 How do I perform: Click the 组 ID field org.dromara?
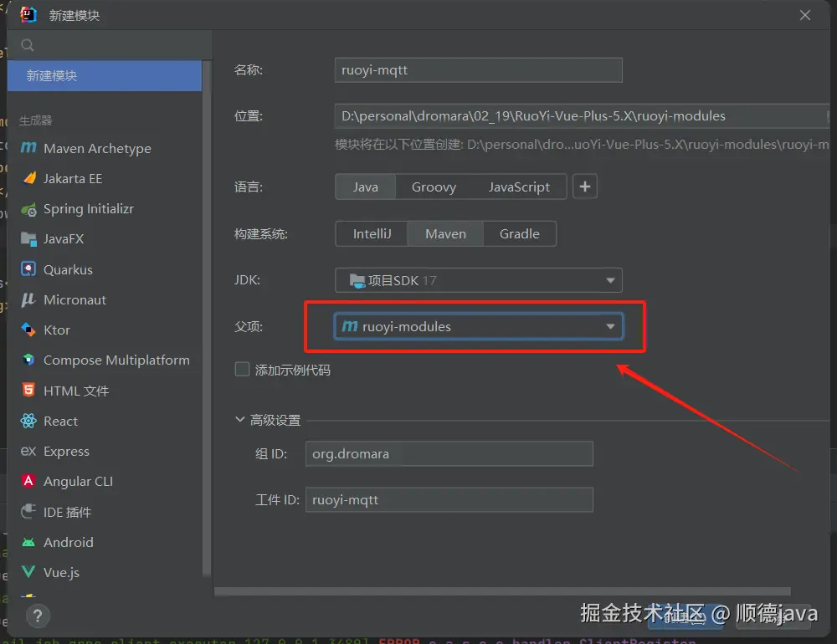[x=449, y=453]
